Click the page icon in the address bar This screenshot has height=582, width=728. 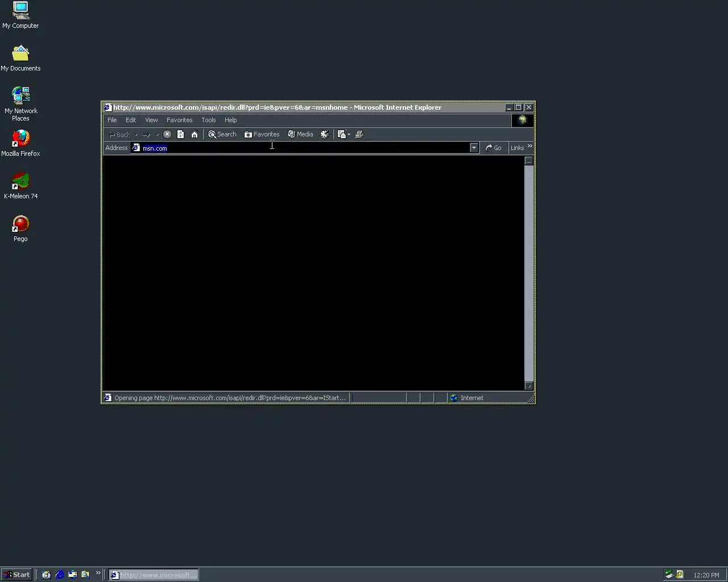click(136, 148)
